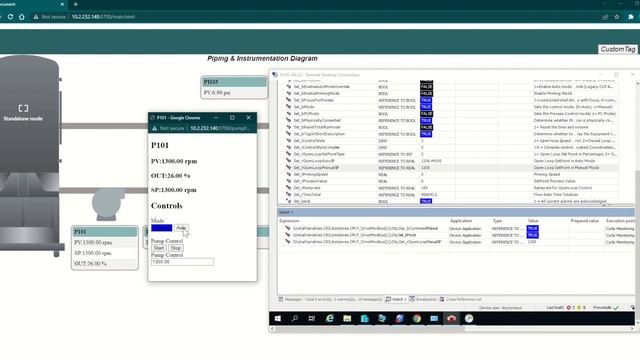Click the Type column header in Watch 1

[497, 221]
